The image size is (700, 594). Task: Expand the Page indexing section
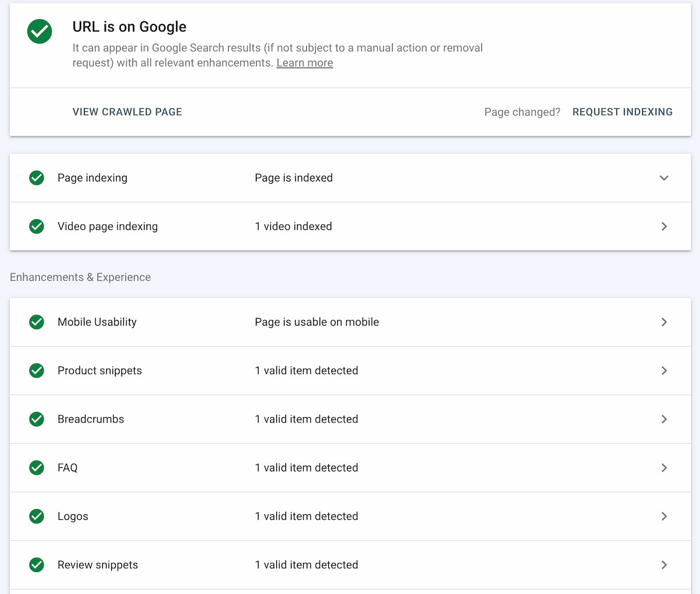tap(664, 177)
